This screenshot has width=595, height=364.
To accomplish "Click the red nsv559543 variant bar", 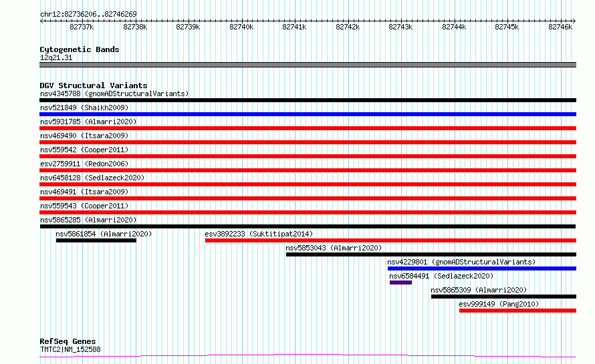I will click(x=308, y=212).
